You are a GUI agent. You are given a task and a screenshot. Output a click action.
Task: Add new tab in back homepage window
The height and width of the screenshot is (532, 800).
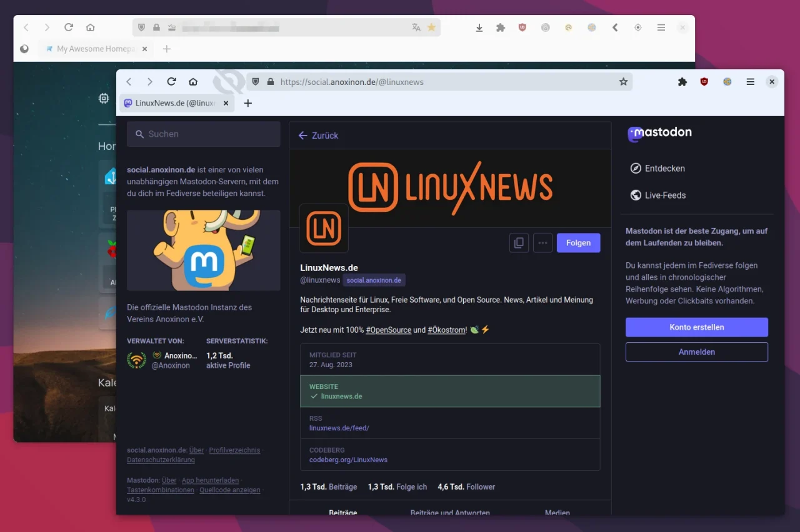click(x=166, y=49)
